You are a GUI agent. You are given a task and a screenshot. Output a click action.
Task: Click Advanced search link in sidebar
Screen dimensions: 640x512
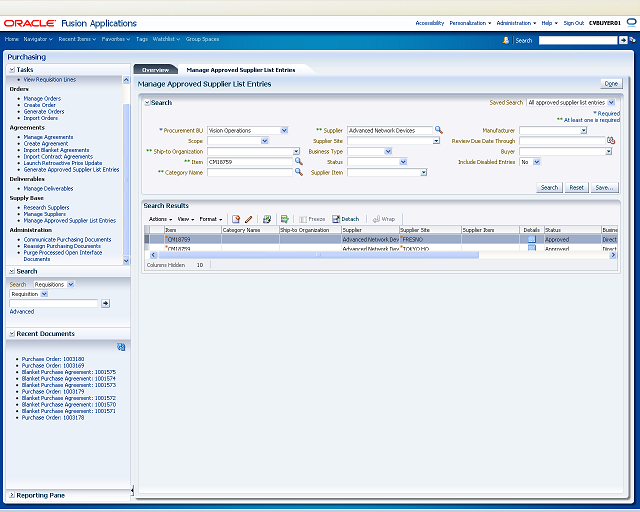coord(22,312)
